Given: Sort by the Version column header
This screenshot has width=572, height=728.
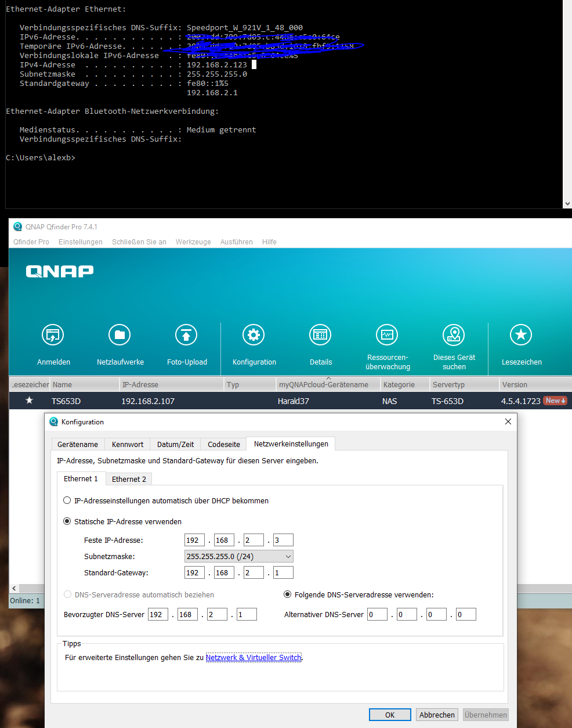Looking at the screenshot, I should (535, 384).
